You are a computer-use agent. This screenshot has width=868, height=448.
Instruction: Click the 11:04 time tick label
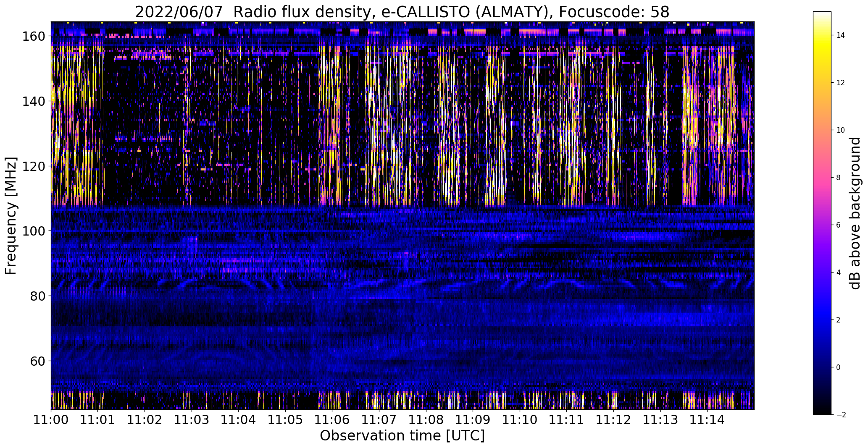point(239,420)
